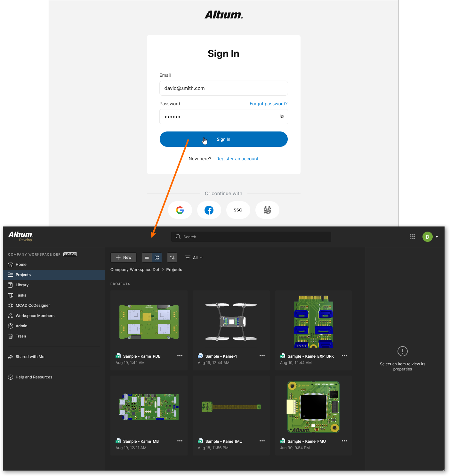Click the project icon beside Sample - Kame_FMU

283,441
